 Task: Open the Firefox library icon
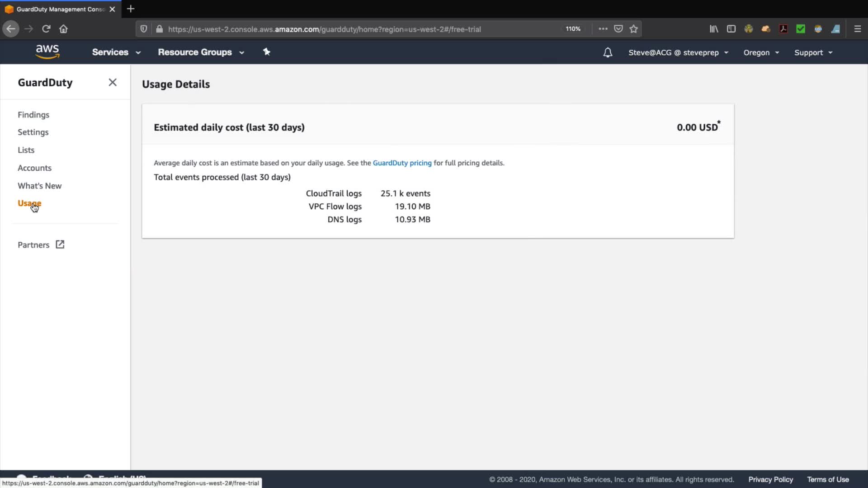pyautogui.click(x=714, y=29)
